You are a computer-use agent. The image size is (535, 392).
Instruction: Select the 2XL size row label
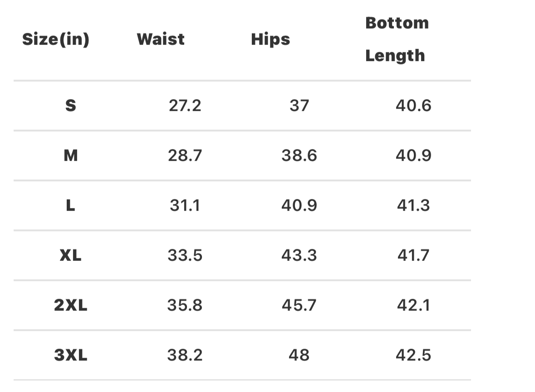pyautogui.click(x=71, y=305)
